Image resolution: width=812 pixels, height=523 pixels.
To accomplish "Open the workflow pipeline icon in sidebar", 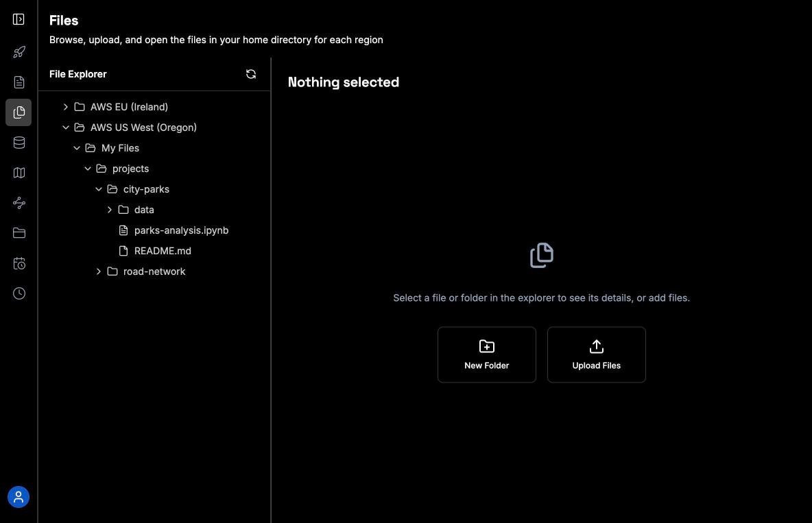I will coord(19,203).
